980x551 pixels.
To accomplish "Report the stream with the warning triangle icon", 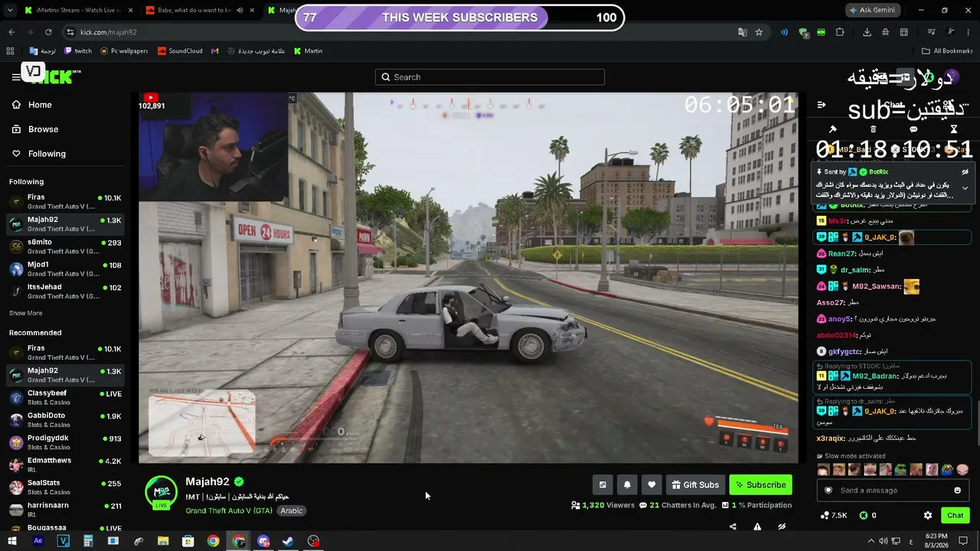I will click(x=757, y=527).
